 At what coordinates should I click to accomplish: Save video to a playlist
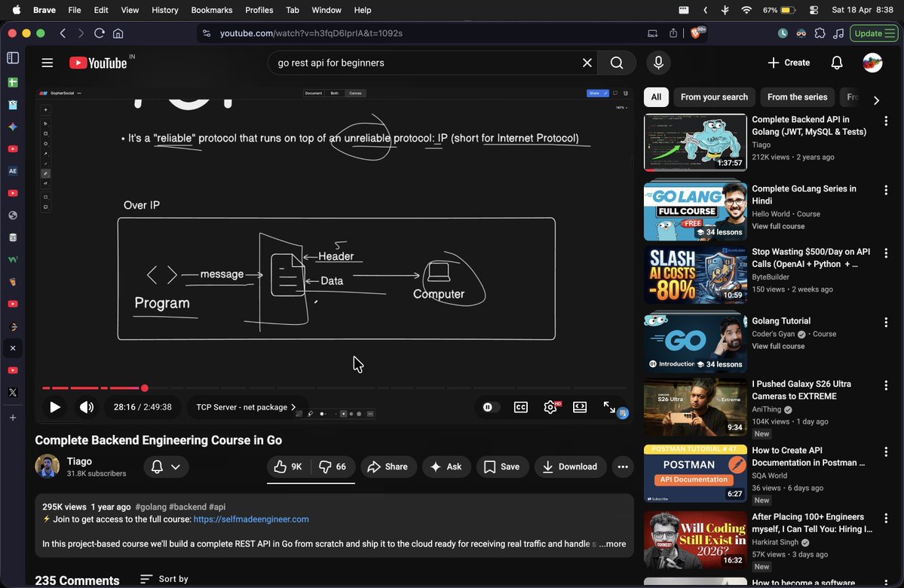[501, 467]
